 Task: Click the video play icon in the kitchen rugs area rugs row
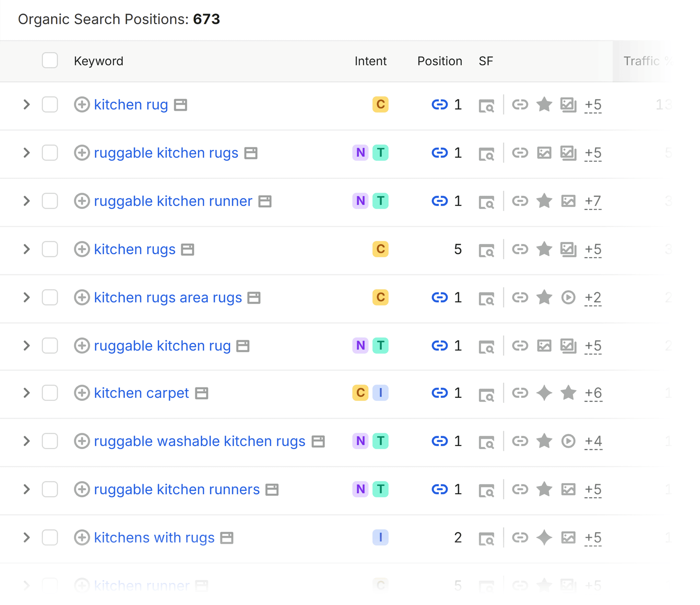(x=568, y=297)
